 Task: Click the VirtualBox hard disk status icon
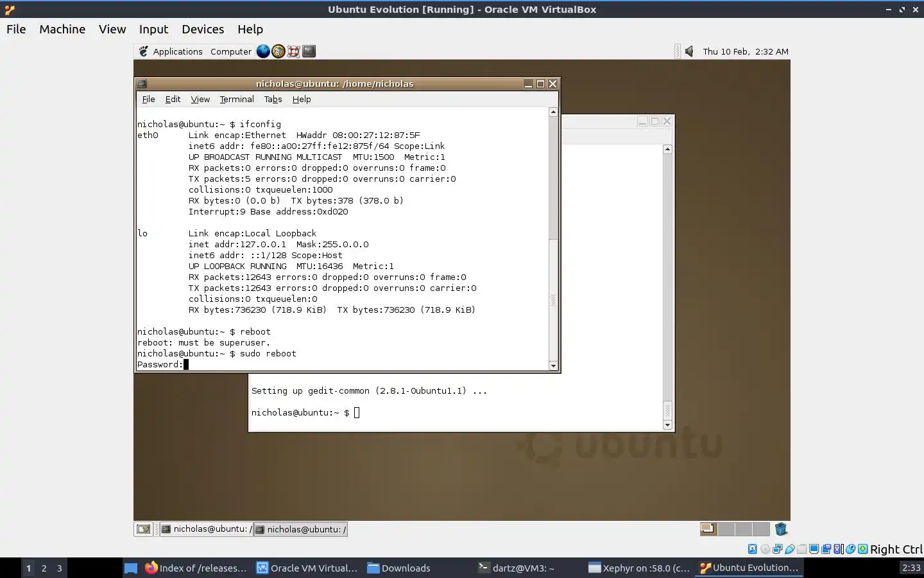[x=753, y=549]
